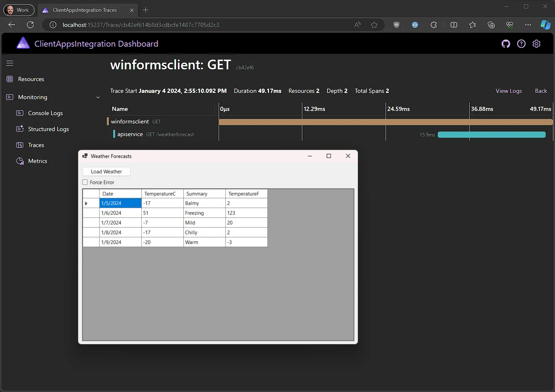555x392 pixels.
Task: Toggle the favorites star in the address bar
Action: tap(375, 25)
